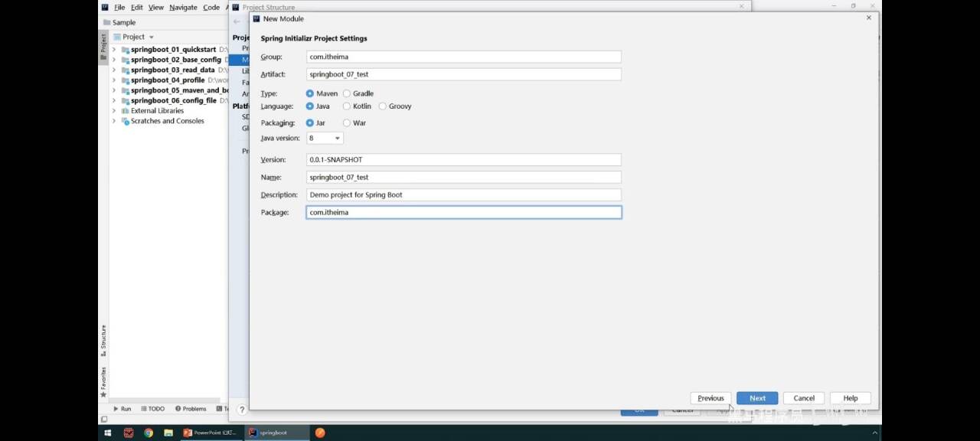Choose Kotlin as the language
The image size is (980, 441).
347,106
